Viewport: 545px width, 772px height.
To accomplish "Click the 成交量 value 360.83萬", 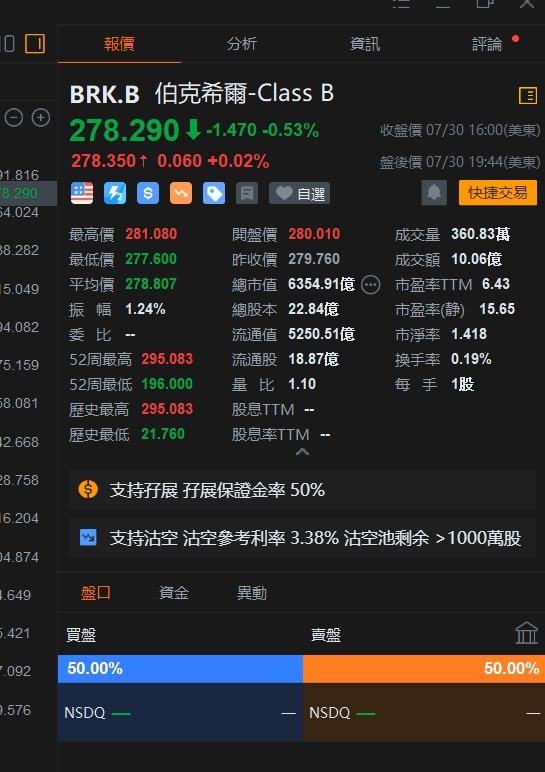I will [x=481, y=234].
